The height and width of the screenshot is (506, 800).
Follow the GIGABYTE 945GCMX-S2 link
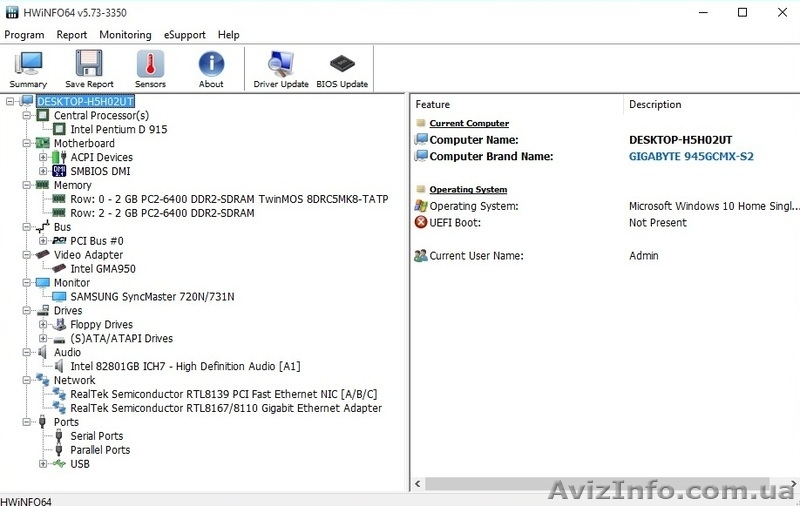(x=691, y=157)
